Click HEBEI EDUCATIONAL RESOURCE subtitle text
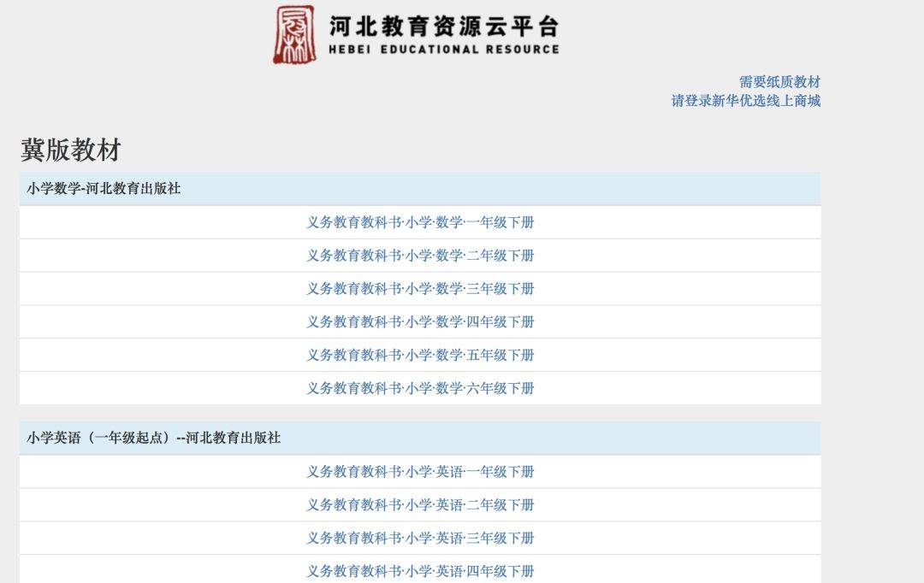Image resolution: width=924 pixels, height=583 pixels. coord(443,50)
